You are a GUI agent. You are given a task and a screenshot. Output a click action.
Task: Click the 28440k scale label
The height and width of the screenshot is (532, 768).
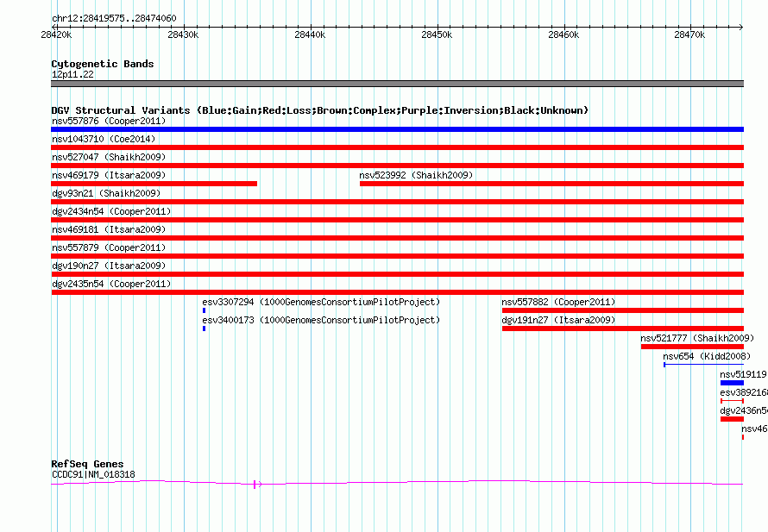[310, 34]
